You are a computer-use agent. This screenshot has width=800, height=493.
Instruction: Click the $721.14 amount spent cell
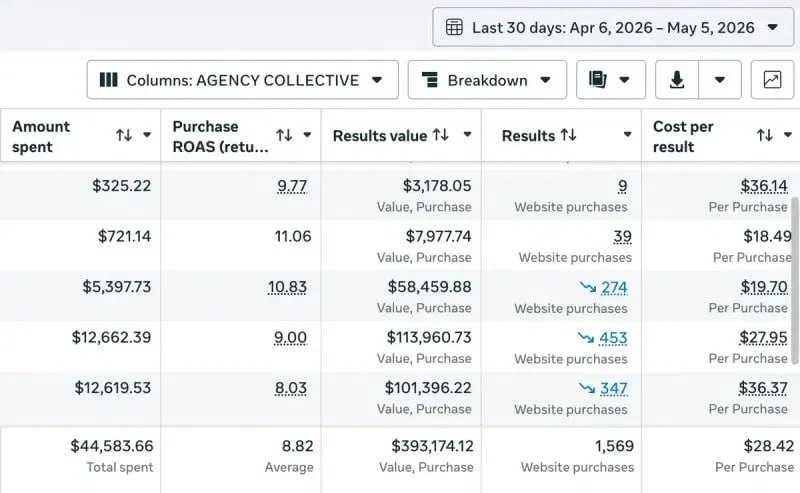click(124, 236)
